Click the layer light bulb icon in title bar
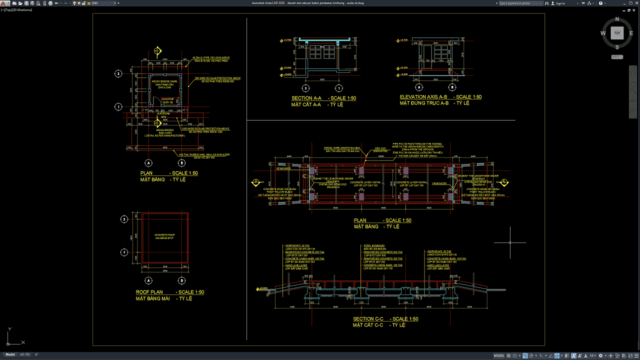640x360 pixels. [x=74, y=3]
